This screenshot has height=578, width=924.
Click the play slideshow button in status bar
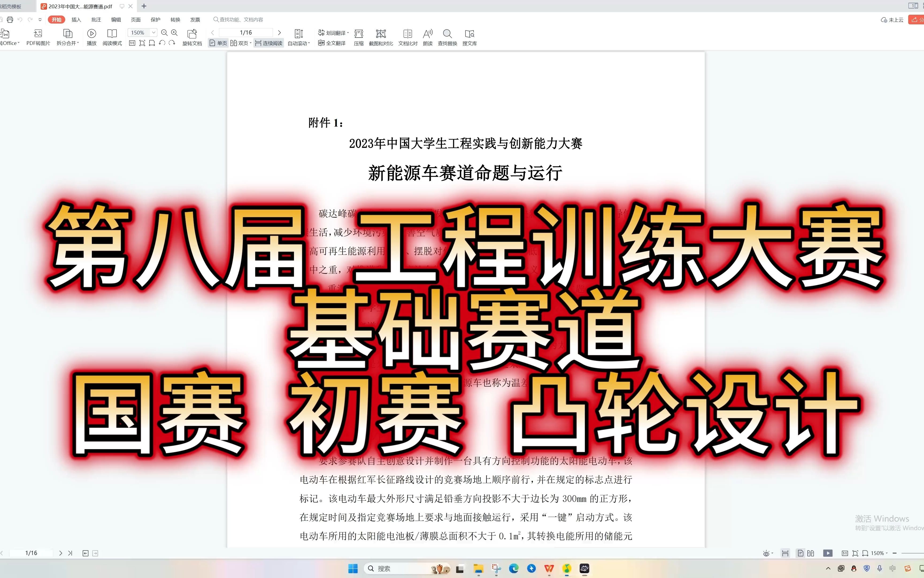[x=828, y=553]
